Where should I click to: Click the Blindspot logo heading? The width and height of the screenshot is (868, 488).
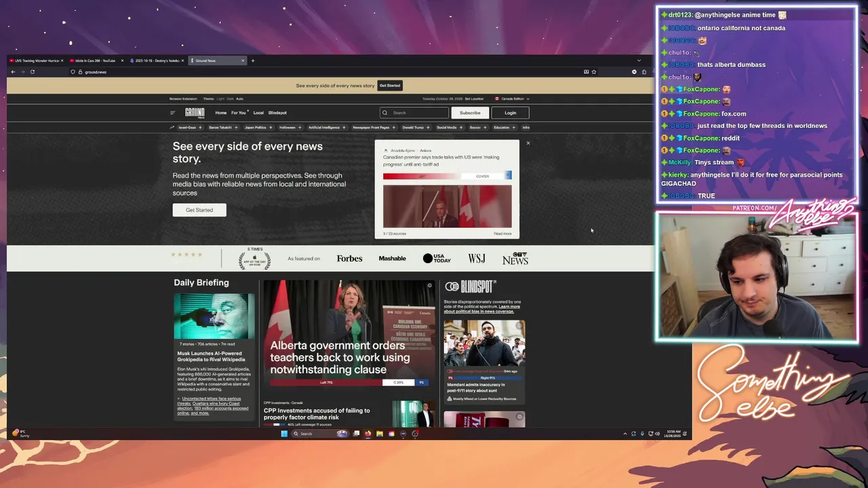(470, 287)
